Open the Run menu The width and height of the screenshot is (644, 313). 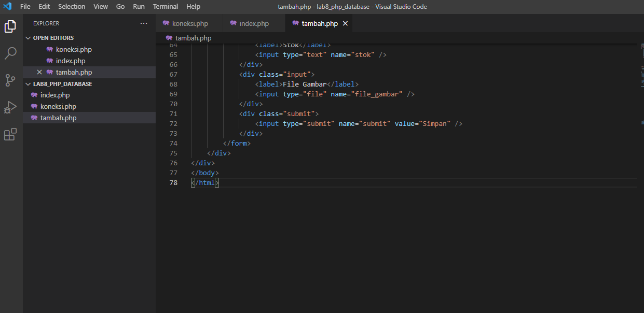click(139, 6)
